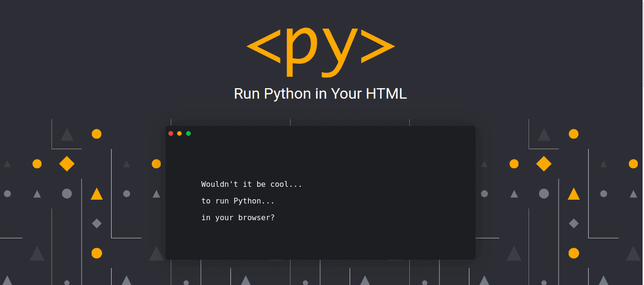The image size is (644, 285).
Task: Select the orange triangle right of the terminal
Action: pyautogui.click(x=574, y=194)
